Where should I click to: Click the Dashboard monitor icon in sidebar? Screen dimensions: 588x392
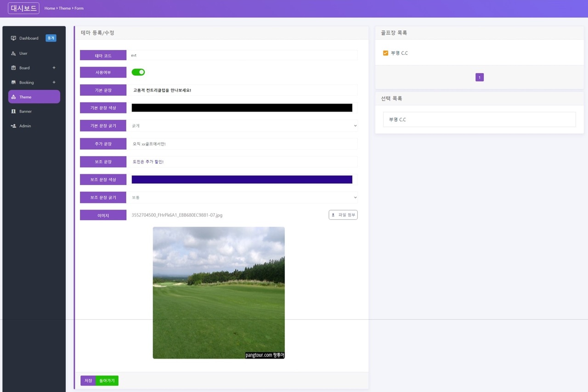13,38
